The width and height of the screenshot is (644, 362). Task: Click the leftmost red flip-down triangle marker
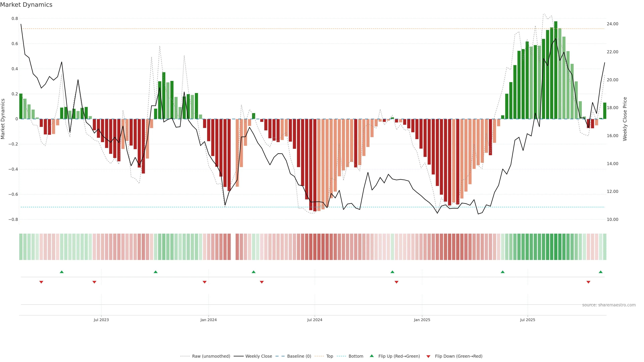pos(41,282)
